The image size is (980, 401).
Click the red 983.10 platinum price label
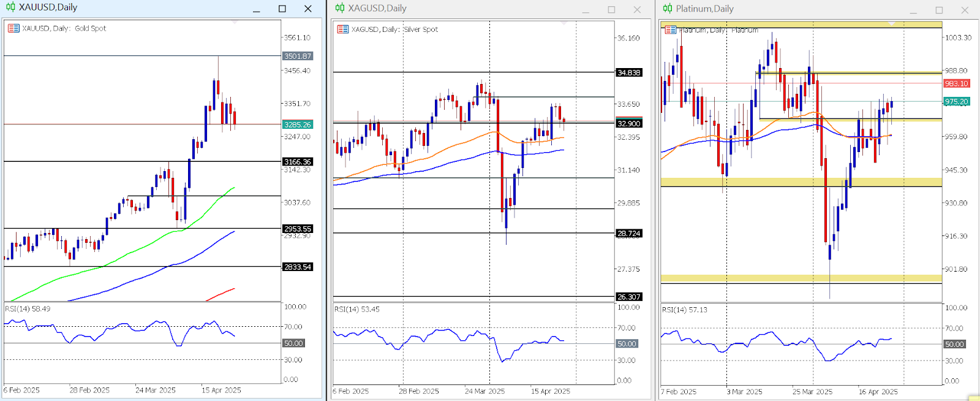pos(956,83)
